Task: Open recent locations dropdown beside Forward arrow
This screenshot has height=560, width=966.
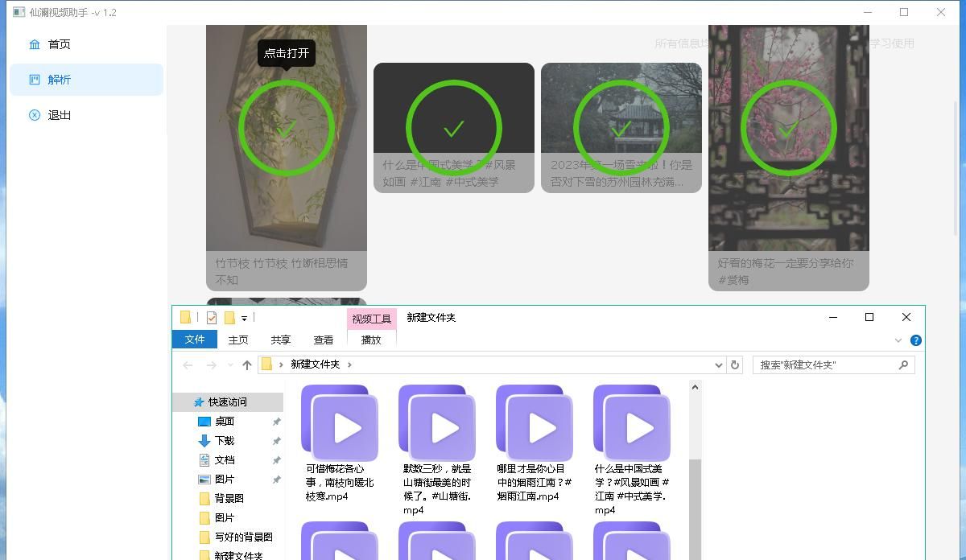Action: point(230,365)
